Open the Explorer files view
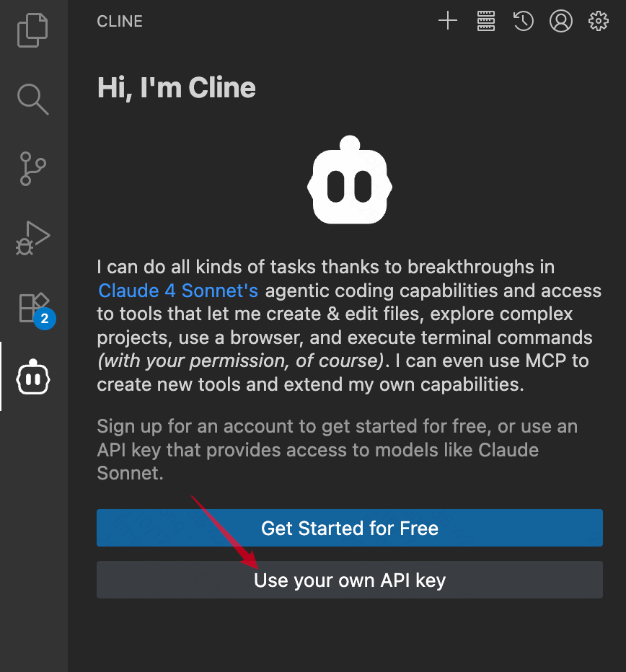The height and width of the screenshot is (672, 626). click(x=32, y=30)
